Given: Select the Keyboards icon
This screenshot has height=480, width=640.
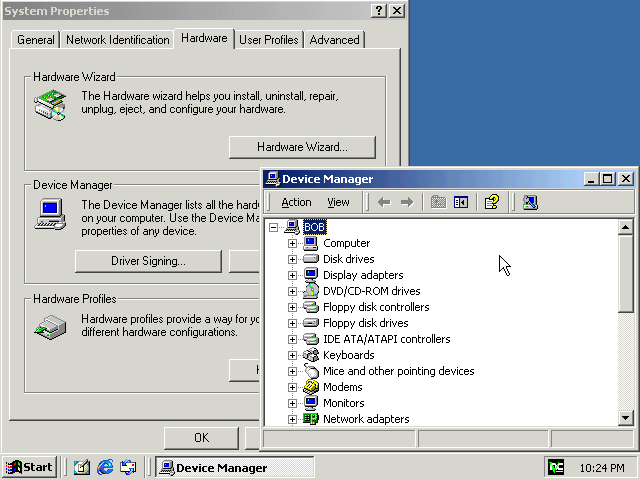Looking at the screenshot, I should (311, 355).
